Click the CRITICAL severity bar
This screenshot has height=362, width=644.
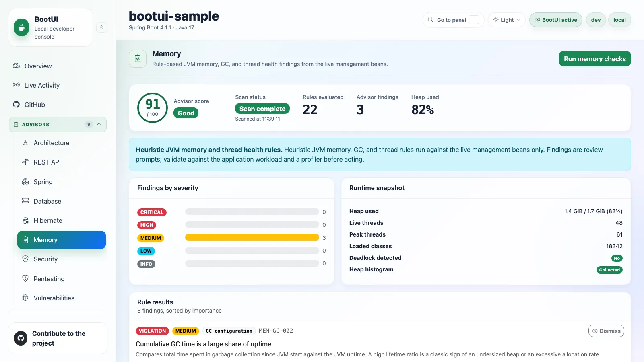click(x=252, y=212)
